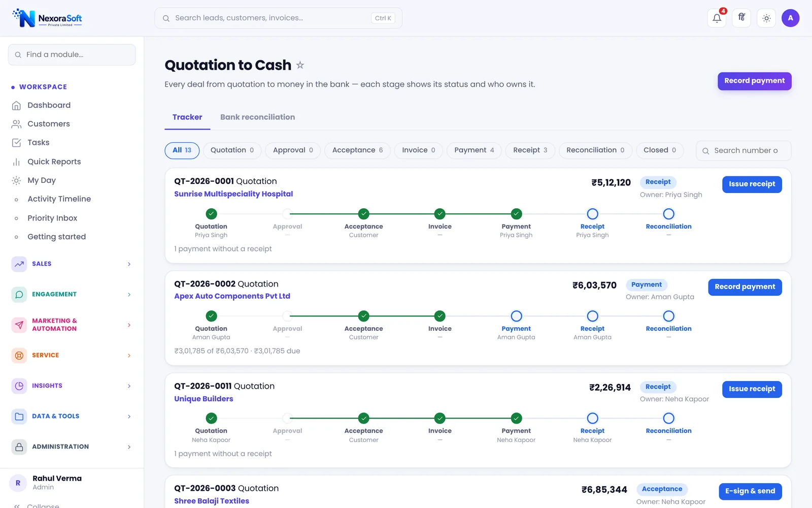Switch language with the Hindi icon
Image resolution: width=812 pixels, height=508 pixels.
(741, 18)
